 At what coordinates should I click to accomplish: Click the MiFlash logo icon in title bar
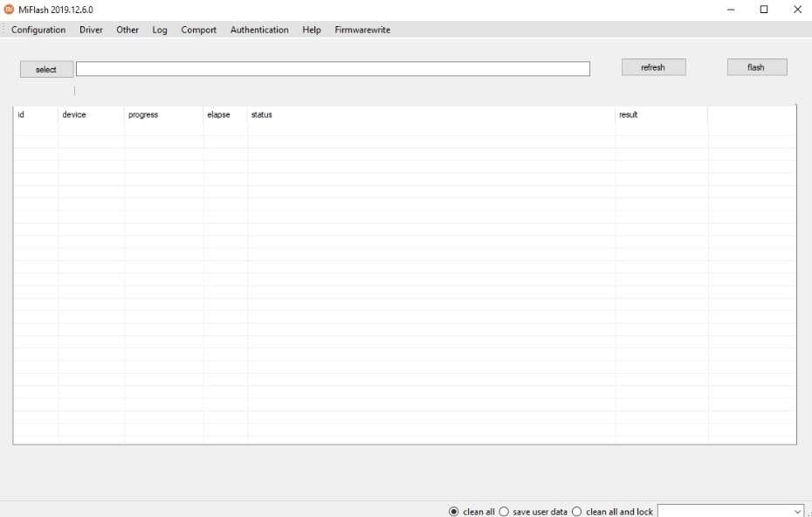(9, 10)
